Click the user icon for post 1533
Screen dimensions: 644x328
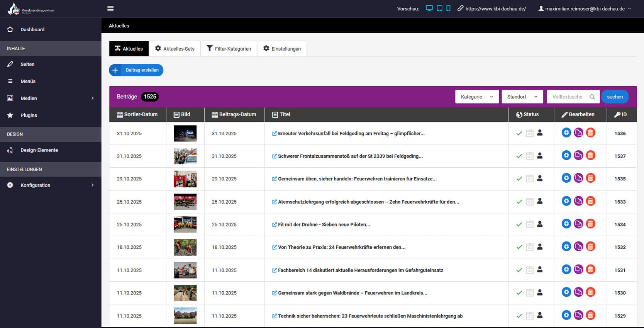[540, 201]
